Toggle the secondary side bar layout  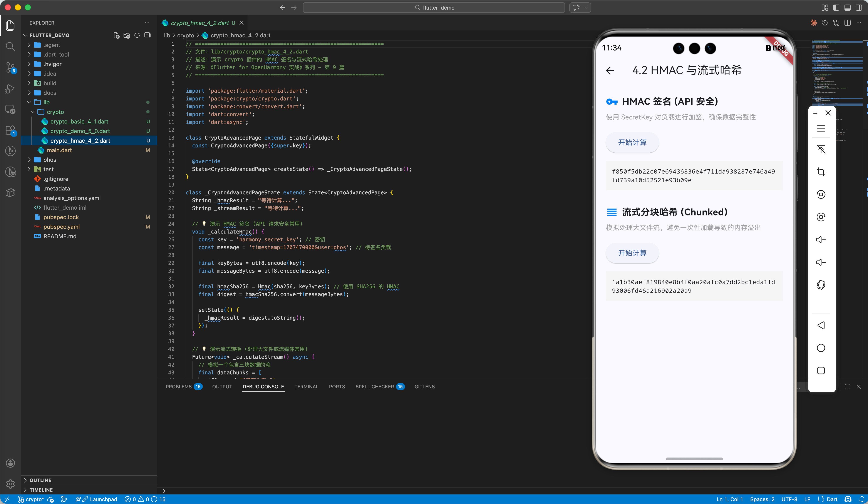click(x=859, y=8)
